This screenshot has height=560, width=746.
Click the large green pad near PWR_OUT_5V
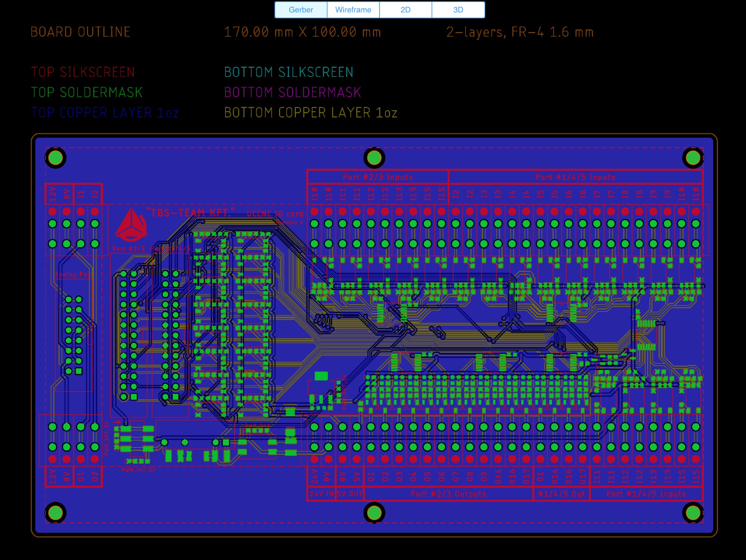coord(321,376)
